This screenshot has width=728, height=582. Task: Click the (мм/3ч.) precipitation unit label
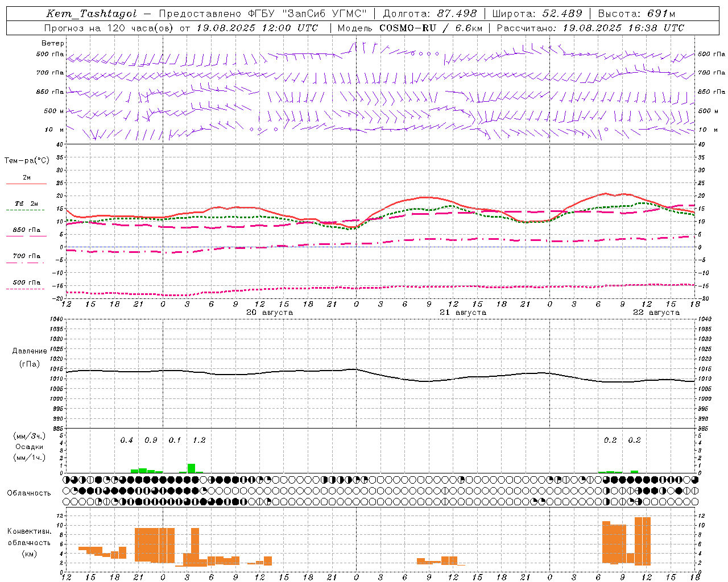(29, 436)
